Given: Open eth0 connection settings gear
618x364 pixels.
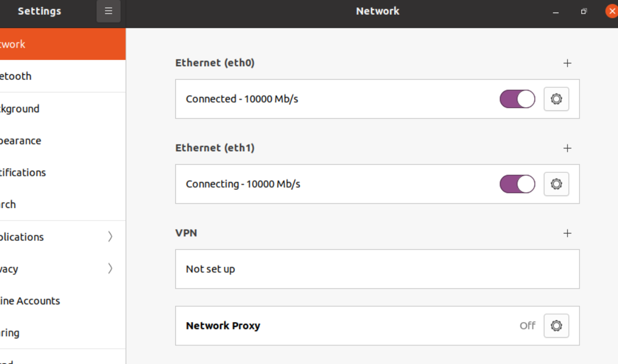Looking at the screenshot, I should point(556,99).
